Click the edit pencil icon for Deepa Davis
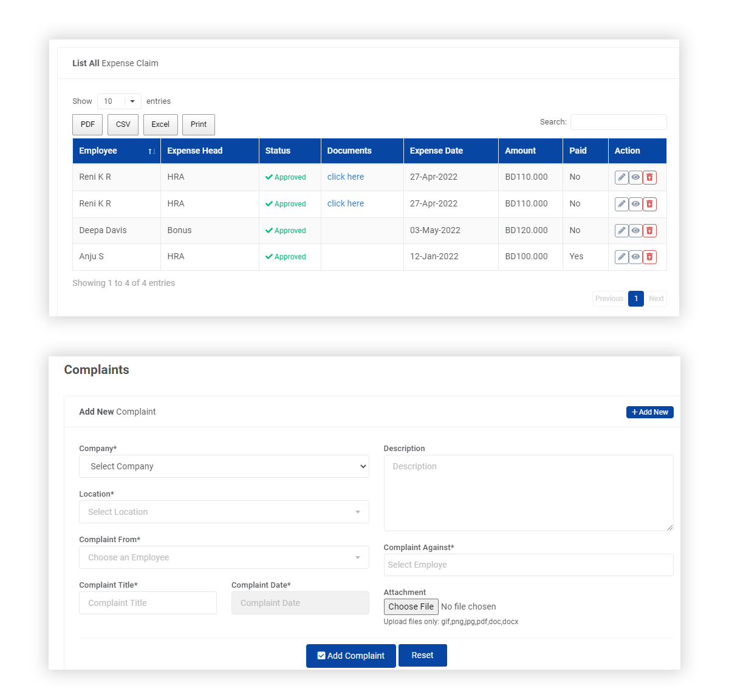Viewport: 729px width, 700px height. click(621, 231)
